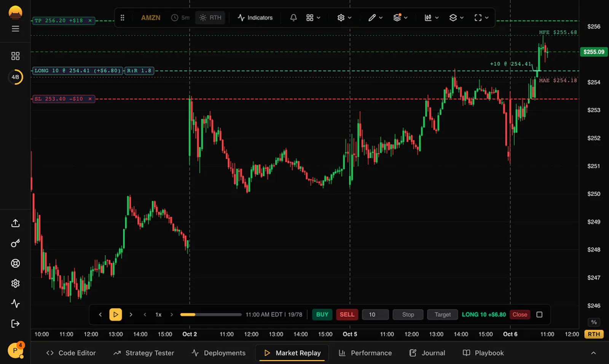Close the LONG 10 position
This screenshot has height=364, width=609.
tap(520, 315)
